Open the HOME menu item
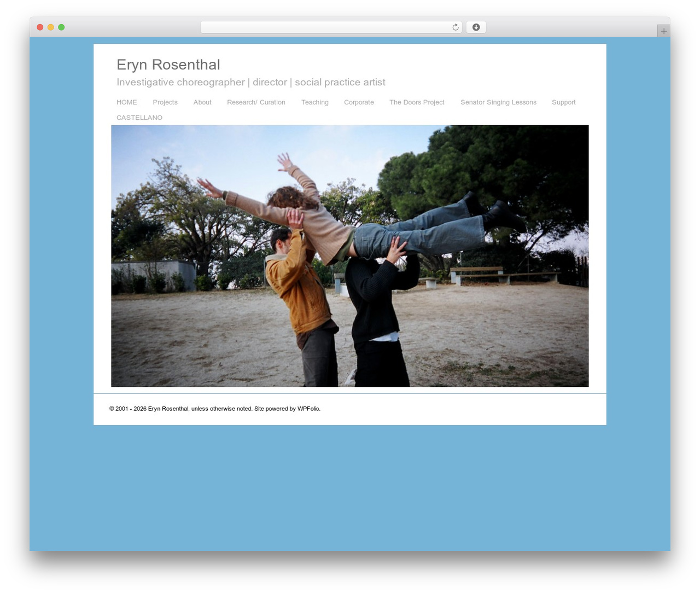 coord(127,102)
